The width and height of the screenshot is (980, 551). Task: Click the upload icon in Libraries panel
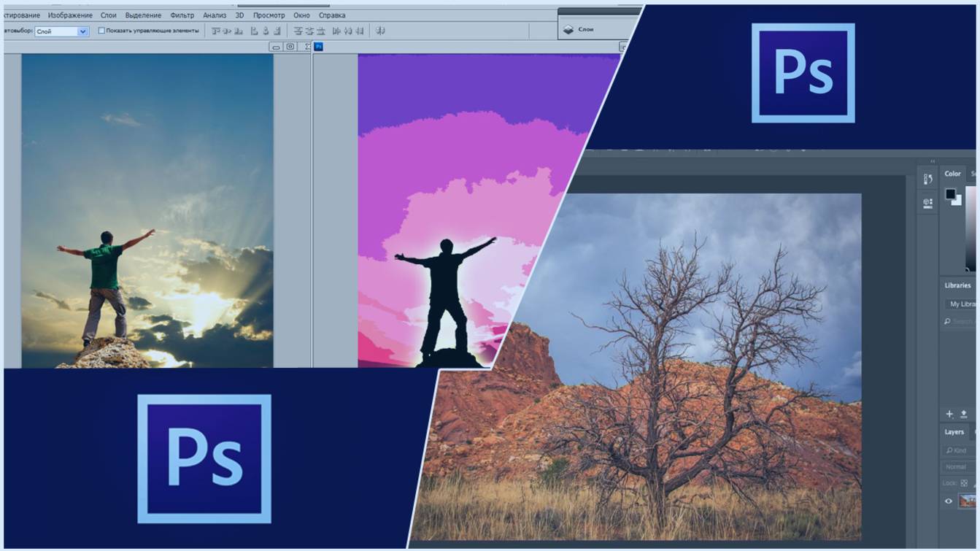click(964, 414)
